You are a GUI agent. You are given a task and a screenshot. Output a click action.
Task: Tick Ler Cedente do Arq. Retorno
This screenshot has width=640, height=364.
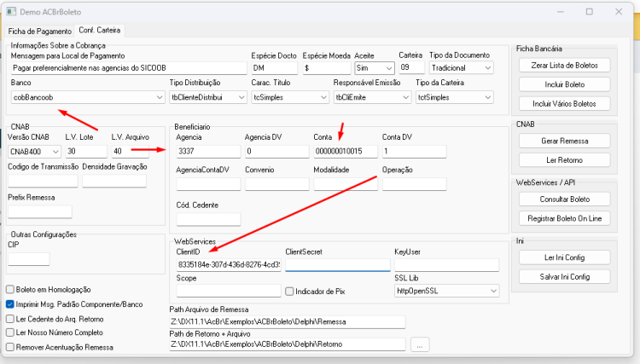(x=10, y=319)
